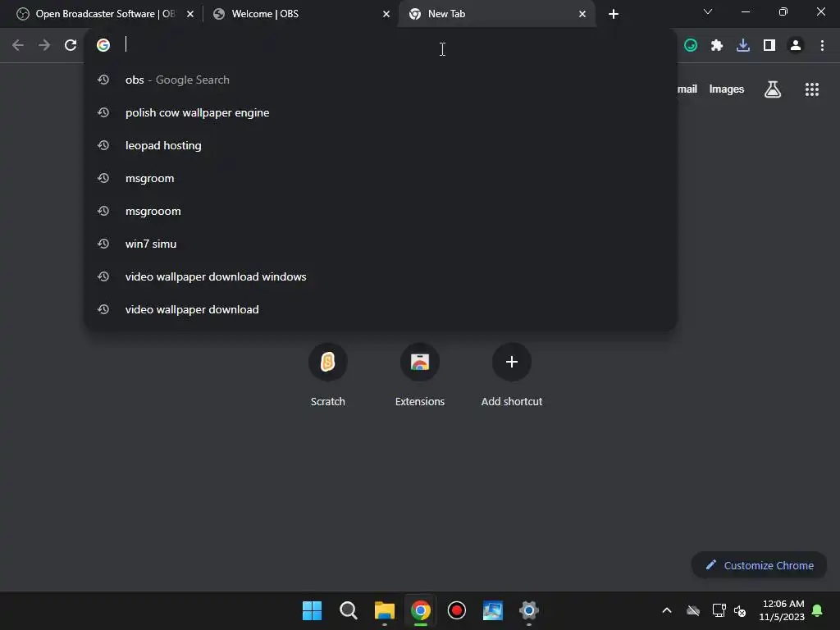This screenshot has width=840, height=630.
Task: Open the clock and date panel
Action: (x=782, y=610)
